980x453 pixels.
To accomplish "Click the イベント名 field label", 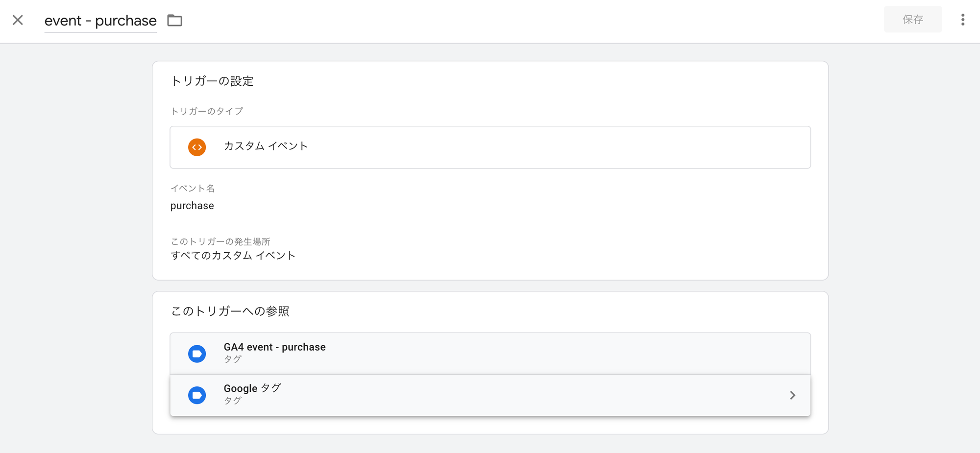I will pos(192,189).
